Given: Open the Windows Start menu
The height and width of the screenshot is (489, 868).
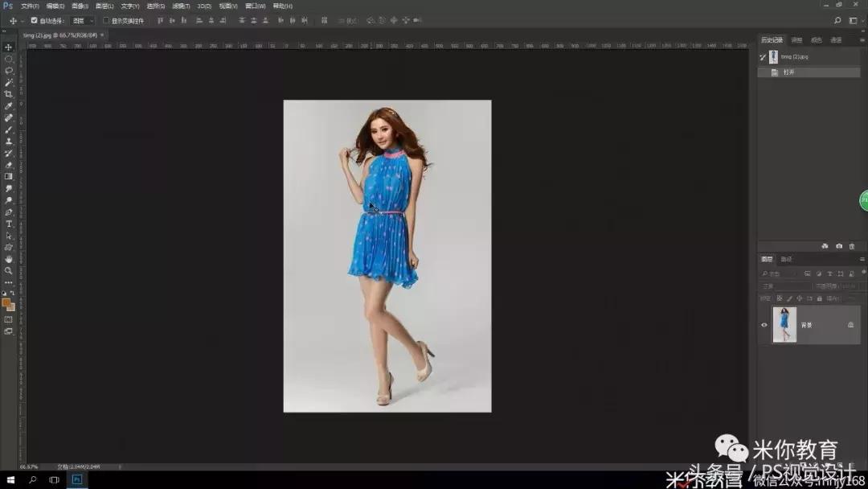Looking at the screenshot, I should 10,480.
